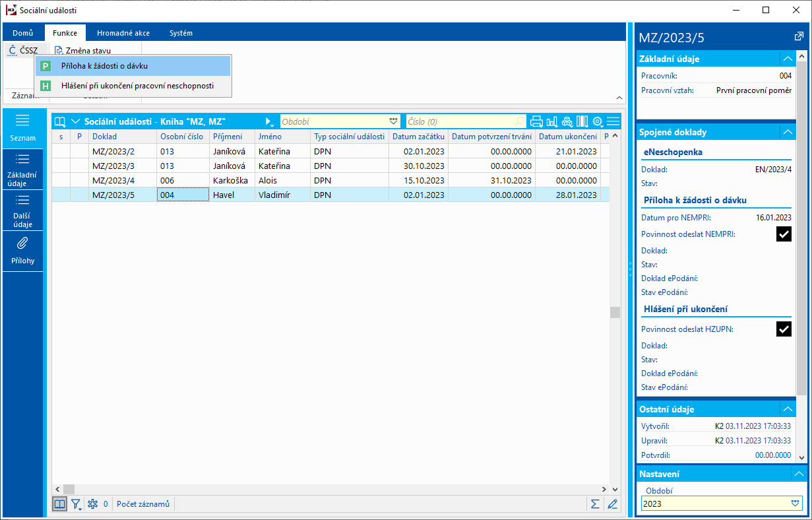Click the 16.01.2023 NEMPRI date value
Image resolution: width=812 pixels, height=520 pixels.
[x=774, y=217]
